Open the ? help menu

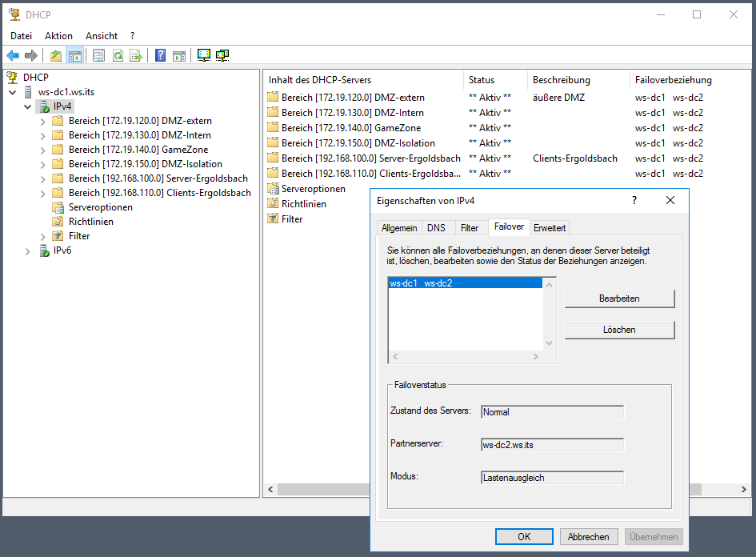tap(132, 36)
